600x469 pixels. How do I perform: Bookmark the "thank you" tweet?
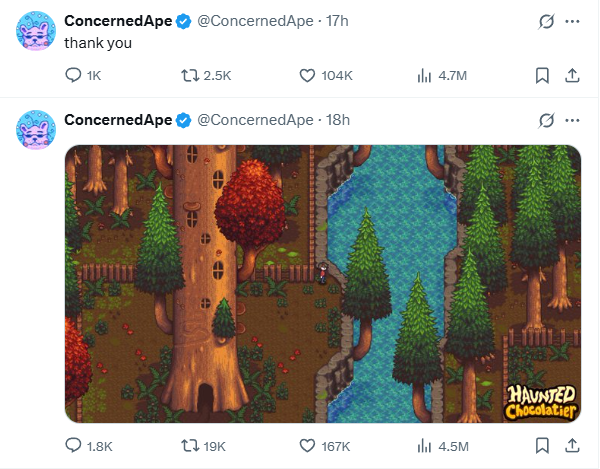pos(542,75)
